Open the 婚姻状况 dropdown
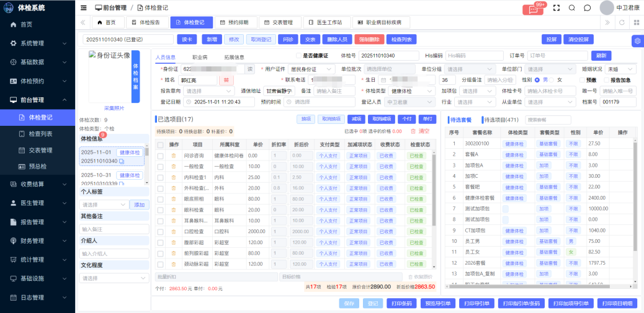 pos(620,69)
